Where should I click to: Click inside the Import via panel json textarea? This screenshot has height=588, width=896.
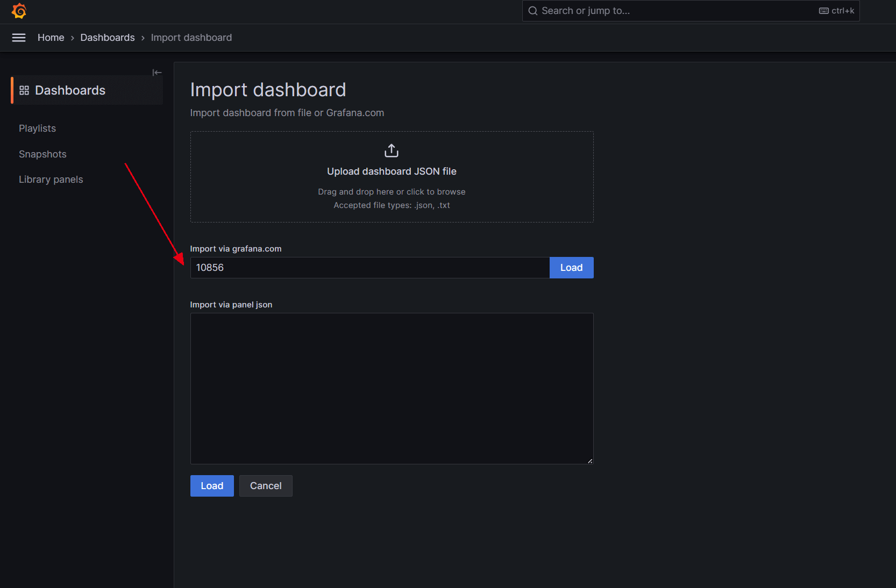click(x=392, y=389)
